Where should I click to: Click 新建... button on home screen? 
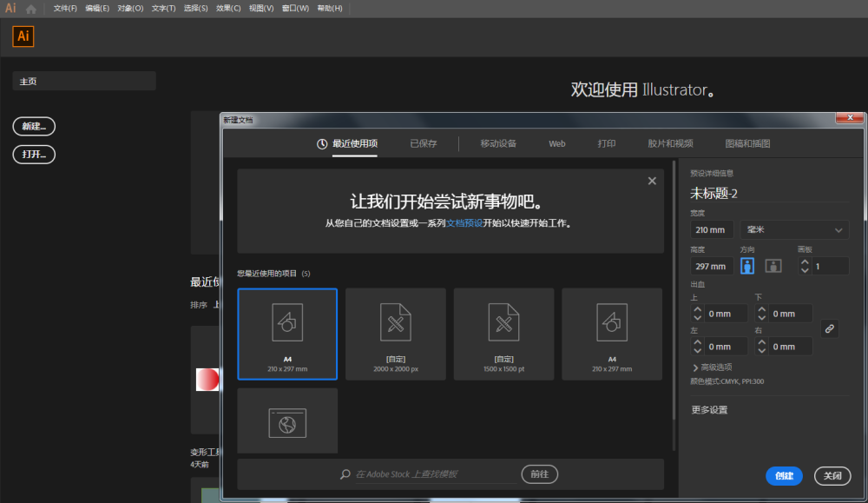(x=34, y=126)
